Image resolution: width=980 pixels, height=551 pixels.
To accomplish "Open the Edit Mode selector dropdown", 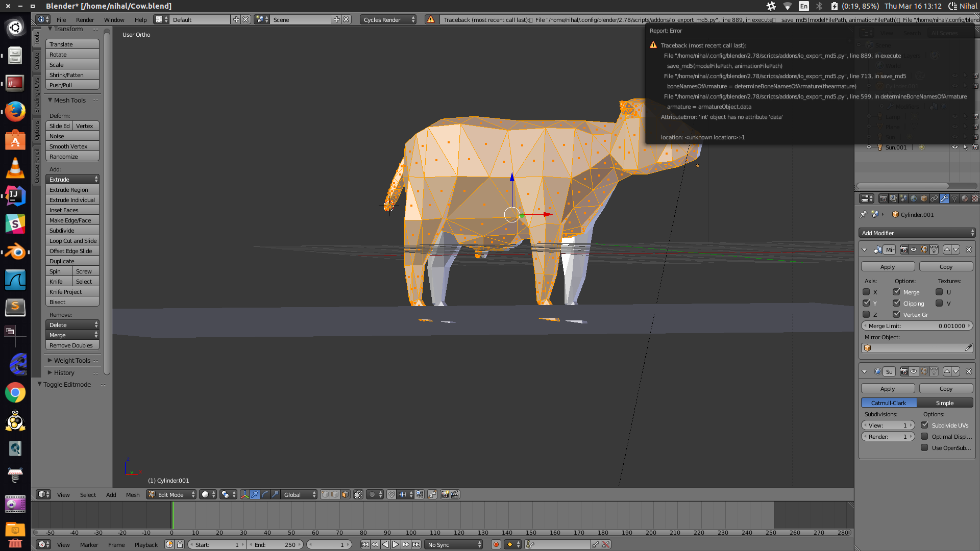I will (x=171, y=494).
